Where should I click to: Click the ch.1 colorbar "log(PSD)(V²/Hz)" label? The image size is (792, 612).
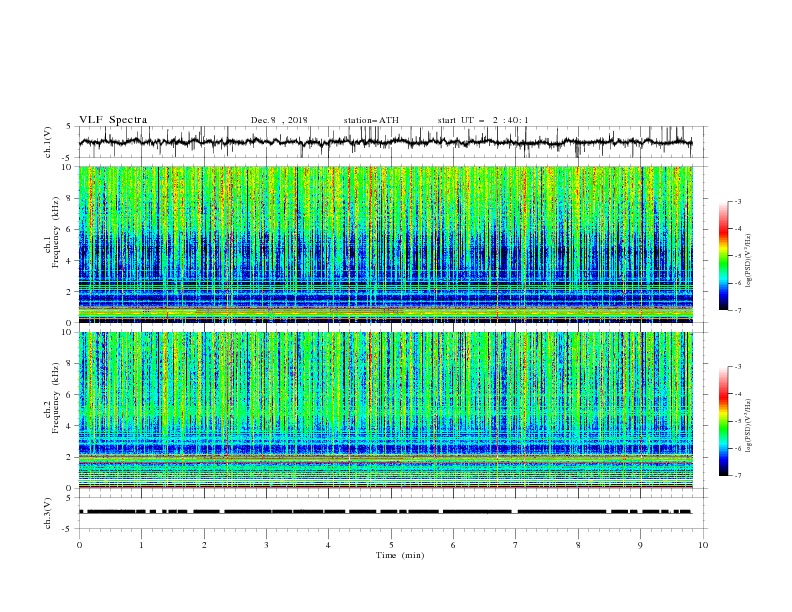point(748,261)
